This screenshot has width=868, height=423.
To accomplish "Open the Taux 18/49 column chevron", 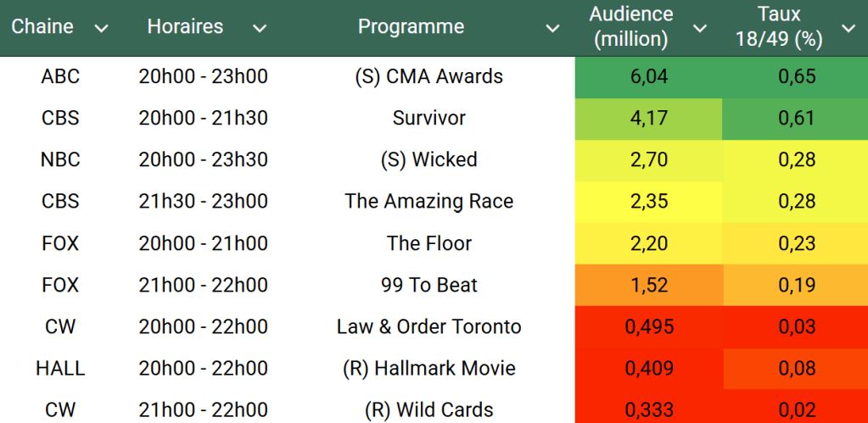I will 848,28.
